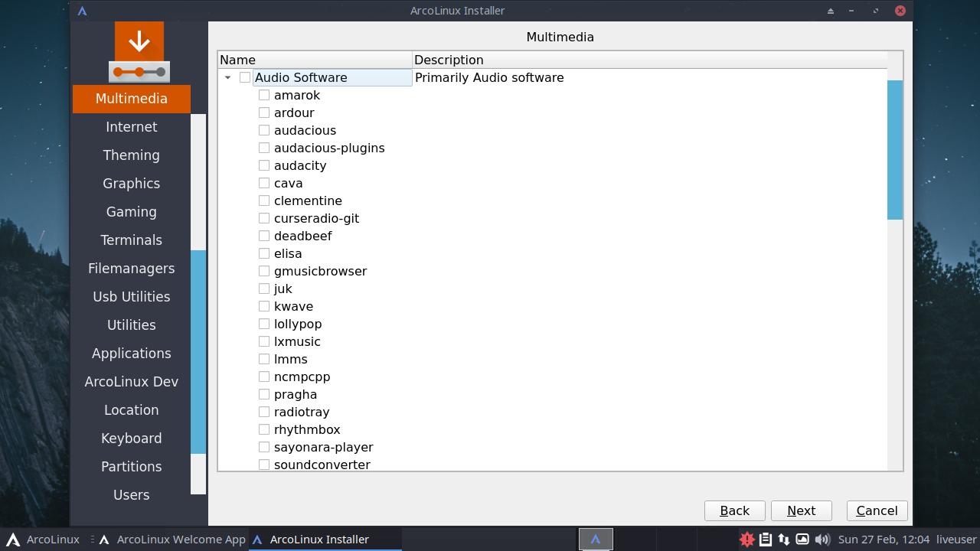Viewport: 980px width, 551px height.
Task: Select the curseradio-git row text
Action: 316,218
